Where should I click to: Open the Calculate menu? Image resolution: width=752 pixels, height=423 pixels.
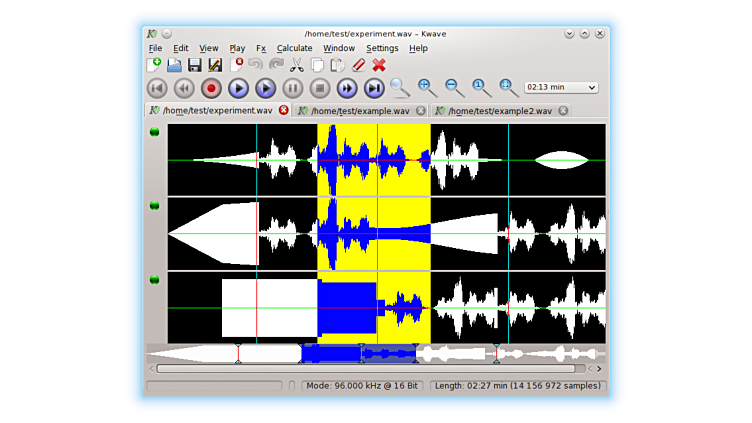click(x=294, y=48)
